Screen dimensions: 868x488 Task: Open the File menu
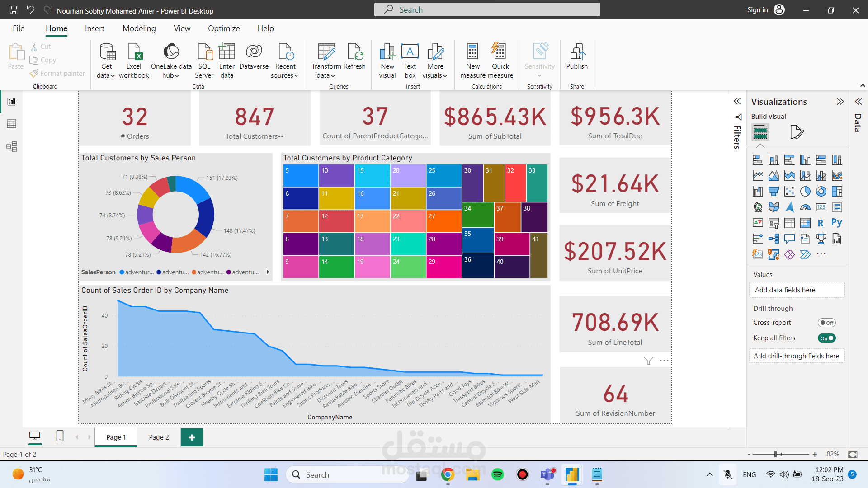click(19, 28)
